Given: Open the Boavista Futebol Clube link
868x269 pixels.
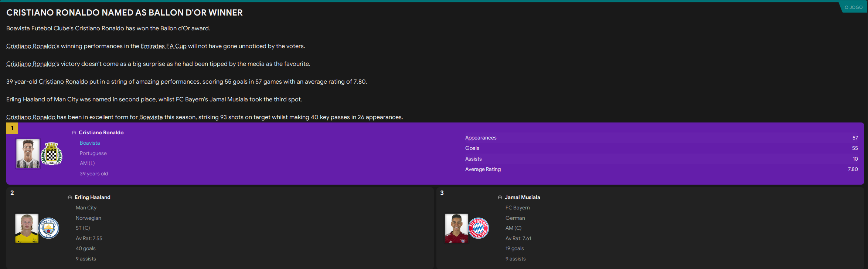Looking at the screenshot, I should tap(37, 28).
